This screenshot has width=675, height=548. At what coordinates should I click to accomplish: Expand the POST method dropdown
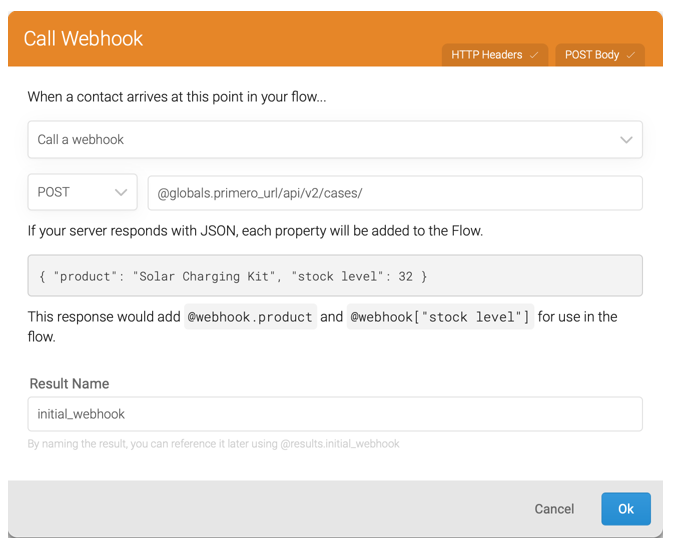pyautogui.click(x=82, y=192)
